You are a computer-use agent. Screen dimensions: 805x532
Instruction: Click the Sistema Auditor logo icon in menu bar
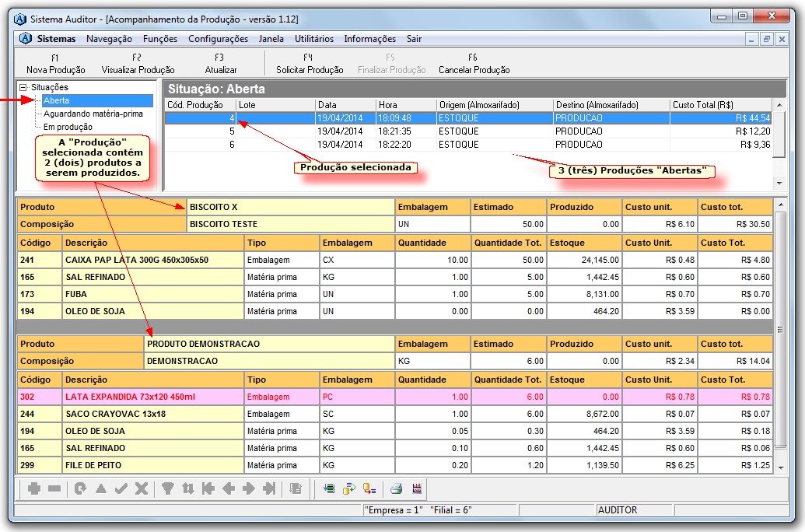[26, 39]
